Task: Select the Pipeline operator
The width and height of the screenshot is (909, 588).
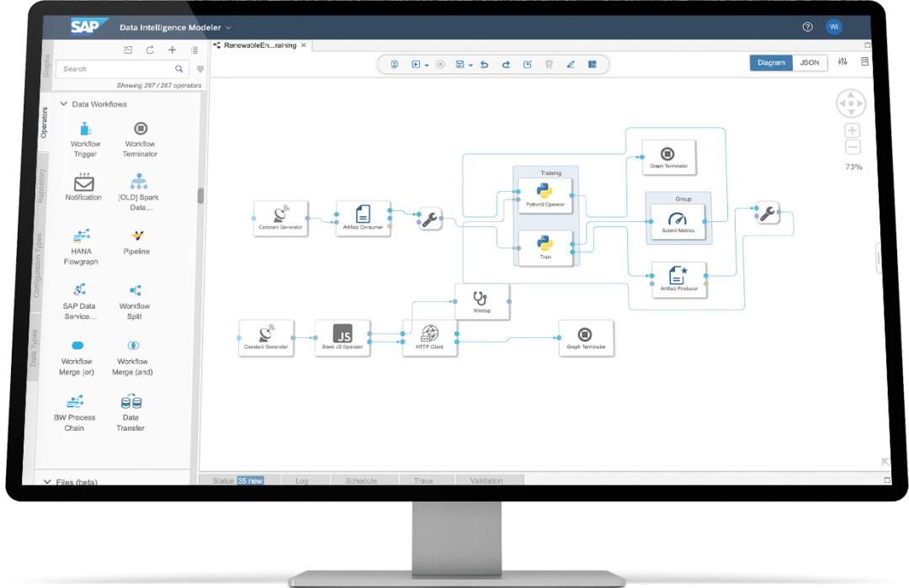Action: (137, 242)
